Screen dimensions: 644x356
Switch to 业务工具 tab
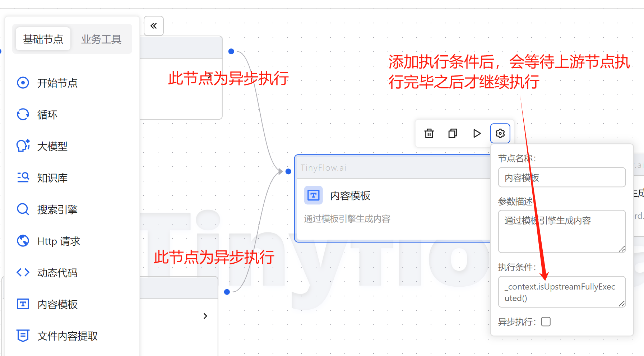click(x=101, y=39)
